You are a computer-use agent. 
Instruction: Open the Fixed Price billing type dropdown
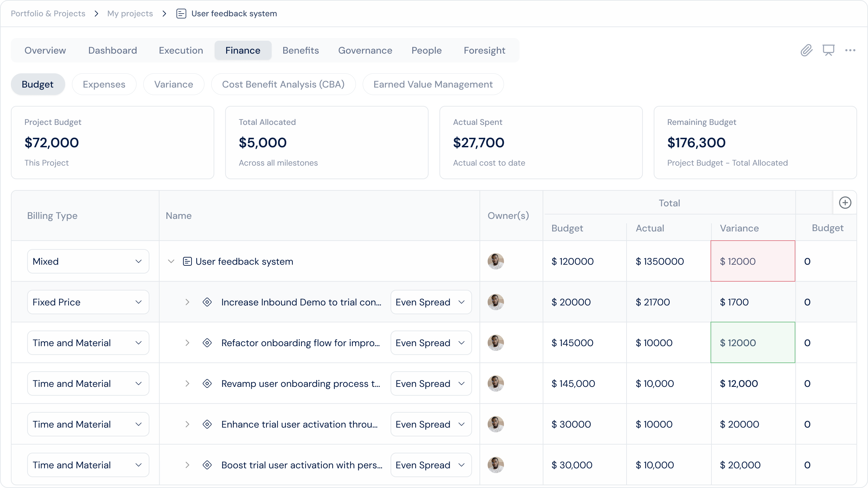[88, 302]
